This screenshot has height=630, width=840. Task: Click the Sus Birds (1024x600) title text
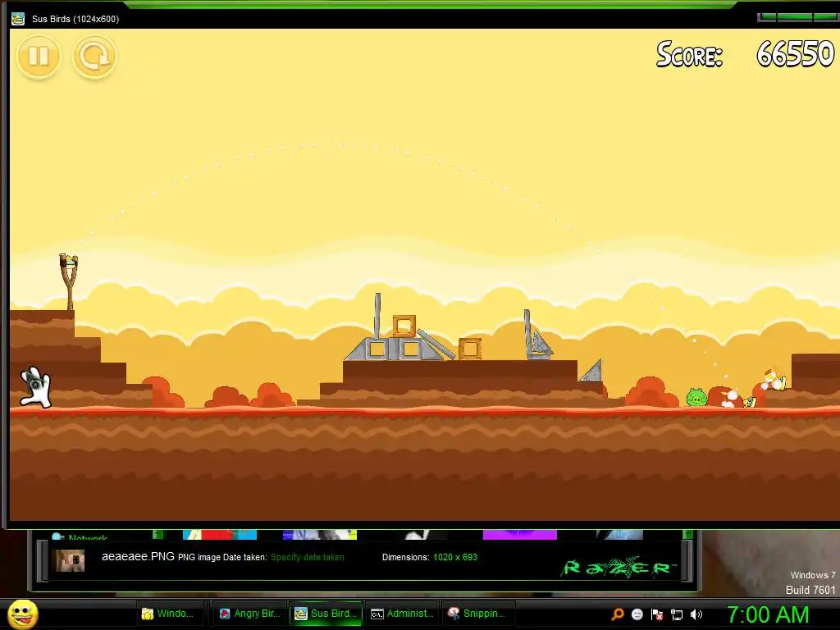click(75, 19)
